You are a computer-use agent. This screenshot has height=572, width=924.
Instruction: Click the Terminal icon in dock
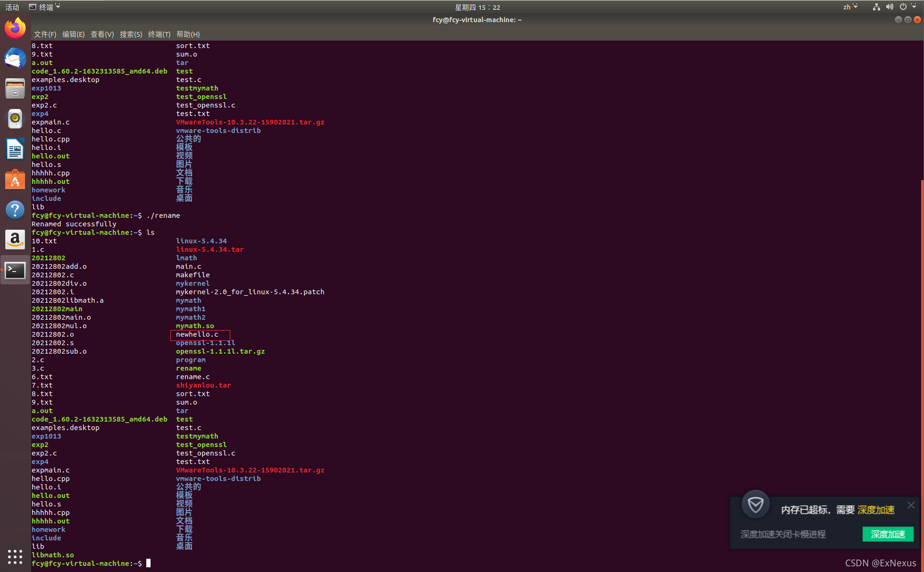(x=15, y=270)
